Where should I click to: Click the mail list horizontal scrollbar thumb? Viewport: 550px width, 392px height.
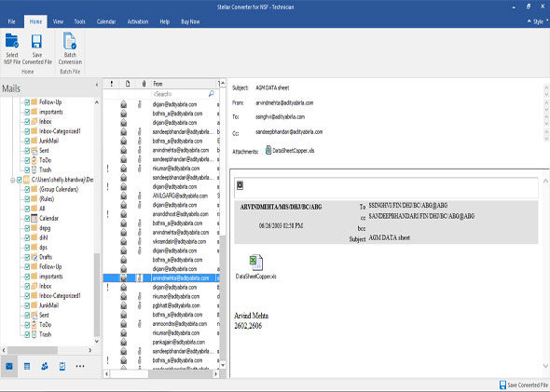[129, 374]
